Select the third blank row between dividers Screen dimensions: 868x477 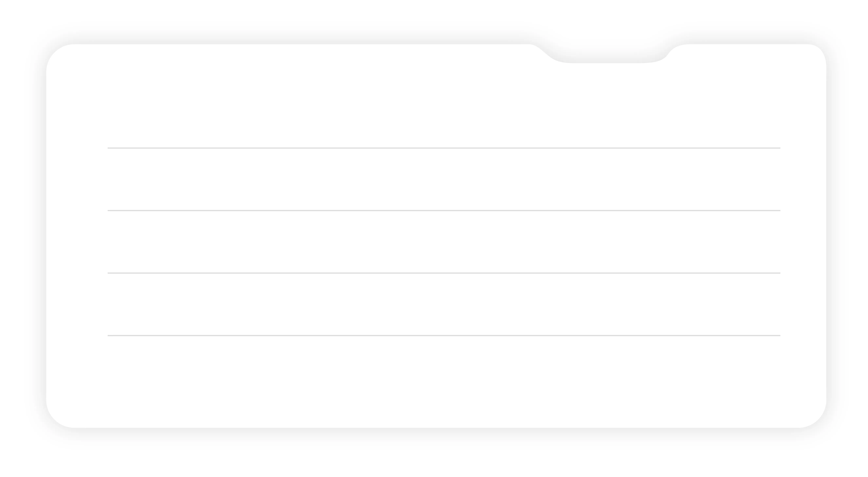[x=444, y=242]
